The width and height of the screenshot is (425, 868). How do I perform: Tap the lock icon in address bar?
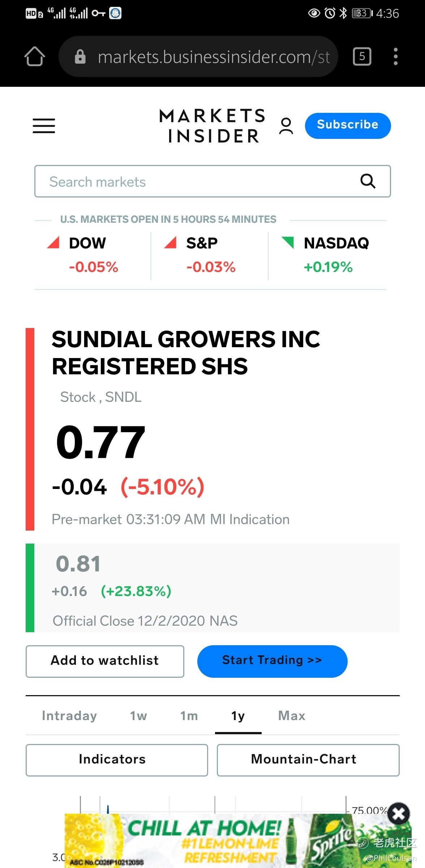pos(80,56)
